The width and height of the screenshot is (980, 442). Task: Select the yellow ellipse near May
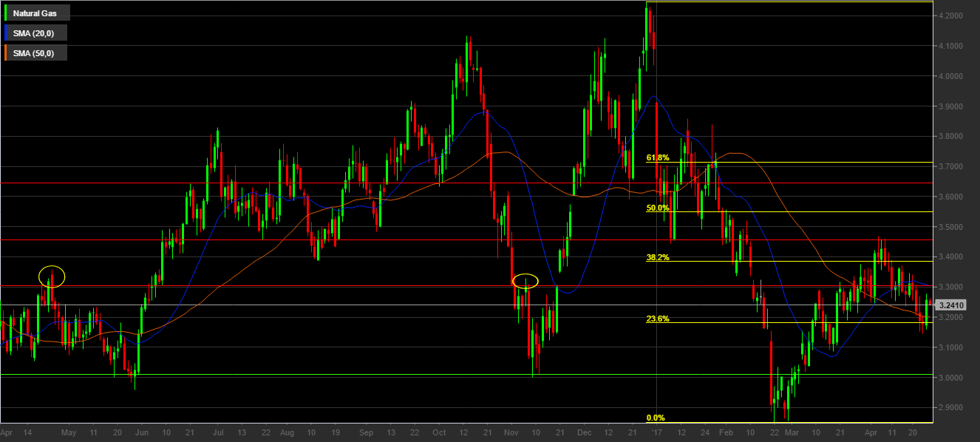tap(52, 276)
